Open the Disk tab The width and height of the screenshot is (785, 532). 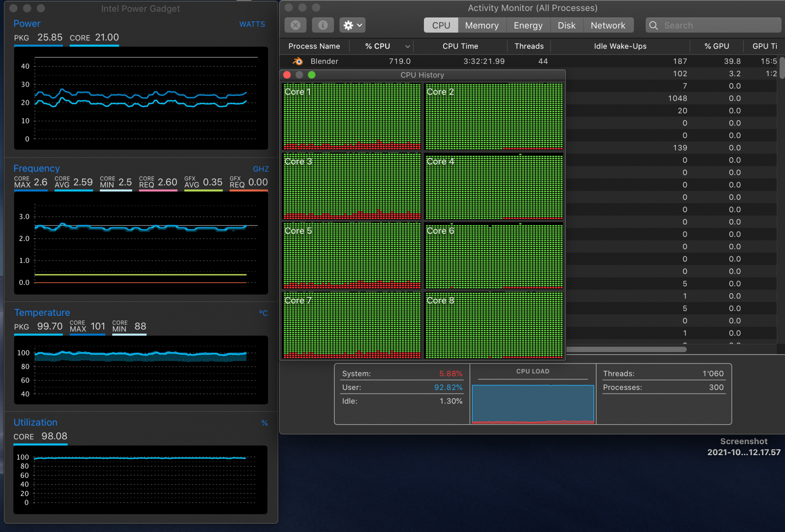coord(566,26)
